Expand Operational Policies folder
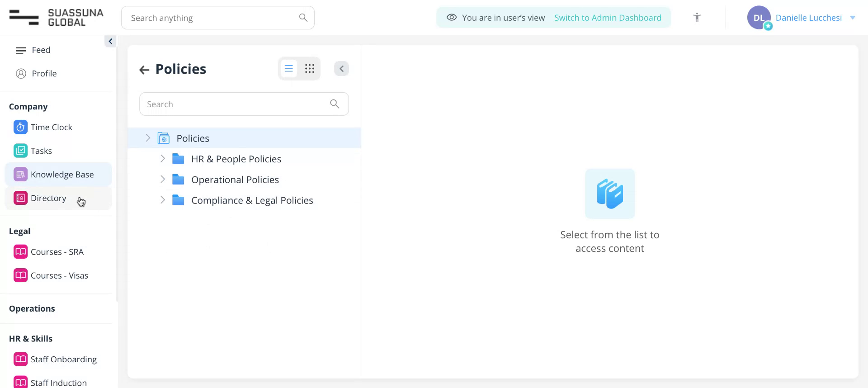This screenshot has height=388, width=868. [163, 180]
